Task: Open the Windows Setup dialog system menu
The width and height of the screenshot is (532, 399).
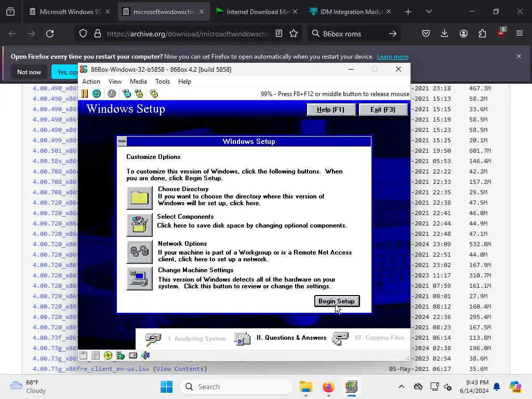Action: tap(122, 141)
